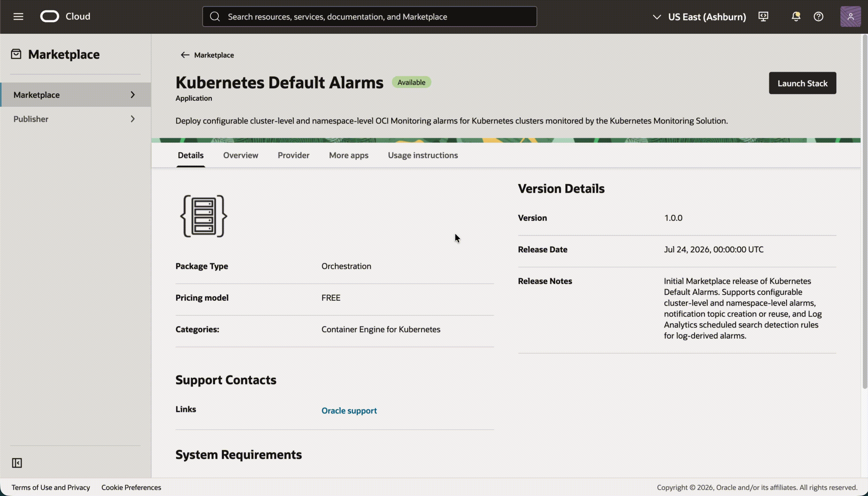Click the Orchestration package type value
868x496 pixels.
(346, 266)
